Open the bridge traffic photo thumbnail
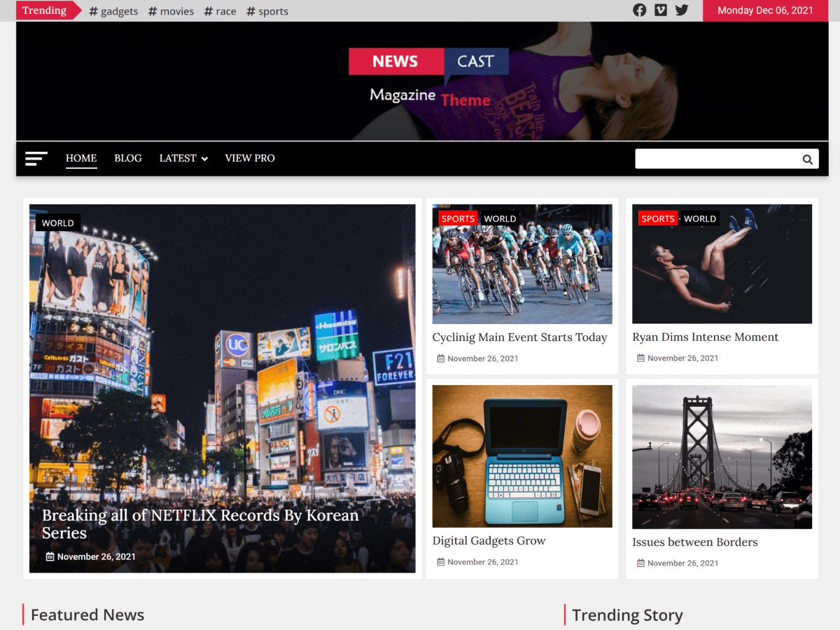Viewport: 840px width, 630px height. (x=722, y=456)
